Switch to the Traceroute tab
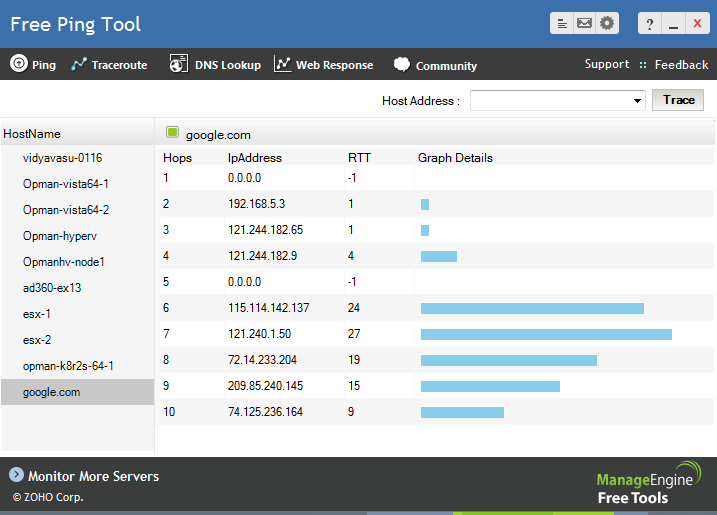Screen dimensions: 717x515 coord(109,64)
